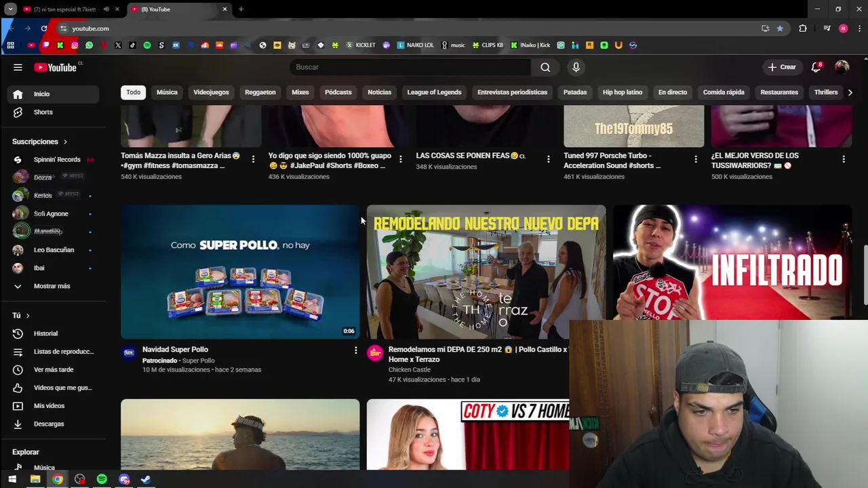Expand Mostrar más subscriptions
868x488 pixels.
(x=52, y=286)
